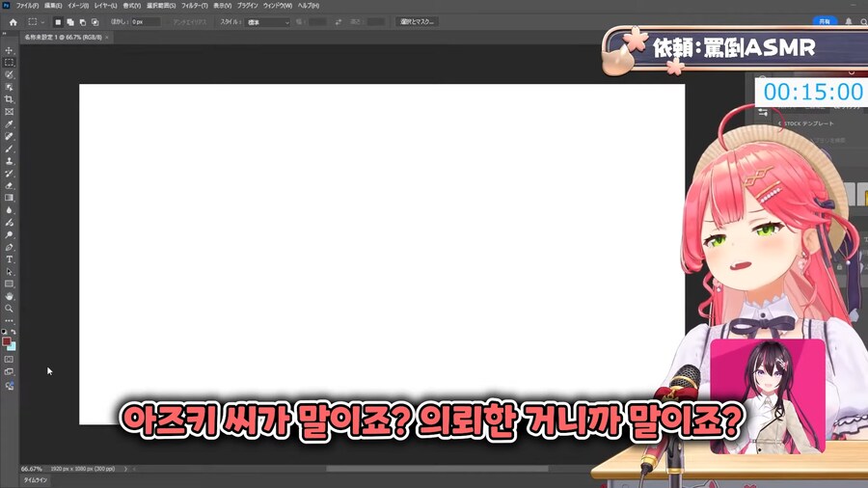This screenshot has width=868, height=488.
Task: Select the Frame tool
Action: pyautogui.click(x=9, y=112)
